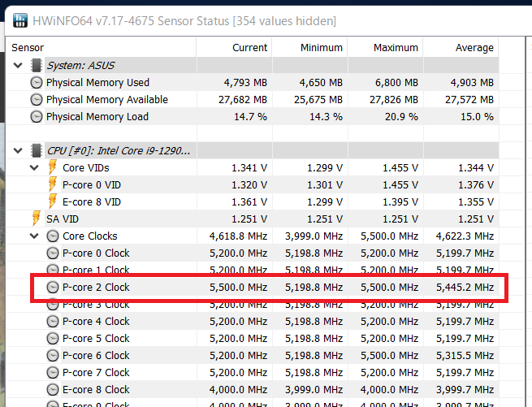532x407 pixels.
Task: Click the clock icon of E-core 8 Clock
Action: coord(53,389)
